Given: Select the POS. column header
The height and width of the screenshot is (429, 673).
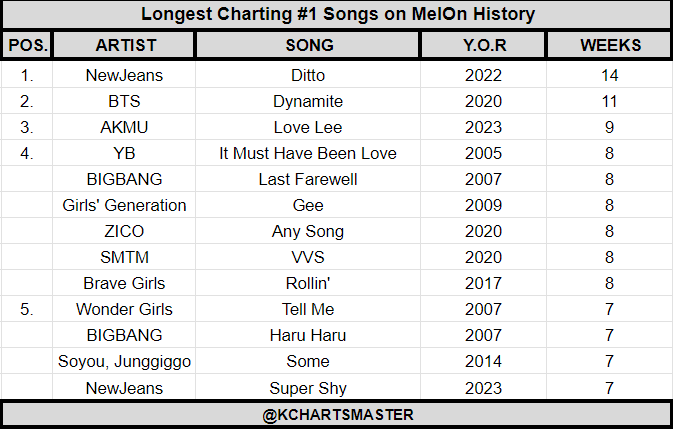Looking at the screenshot, I should [27, 45].
